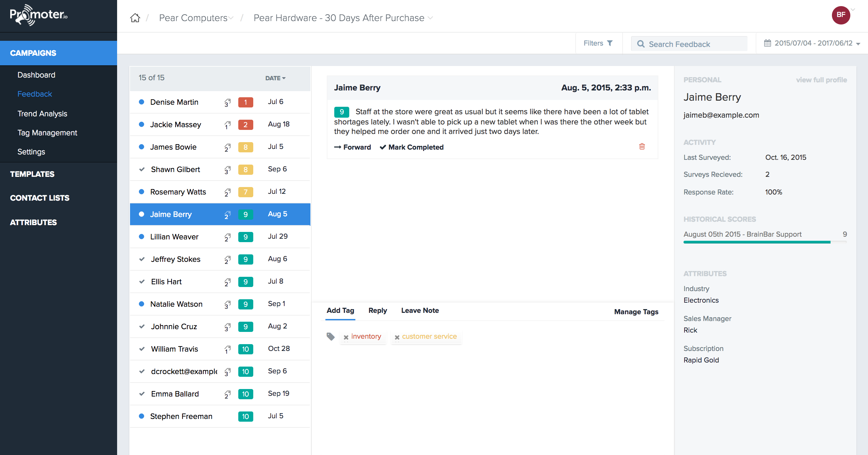
Task: Open the Filters dropdown
Action: [598, 43]
